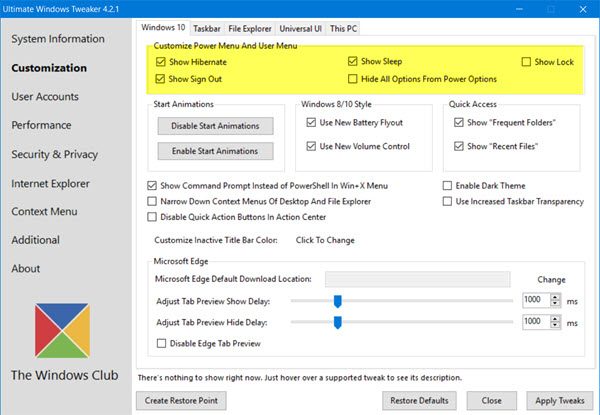Close the Ultimate Windows Tweaker window

583,9
